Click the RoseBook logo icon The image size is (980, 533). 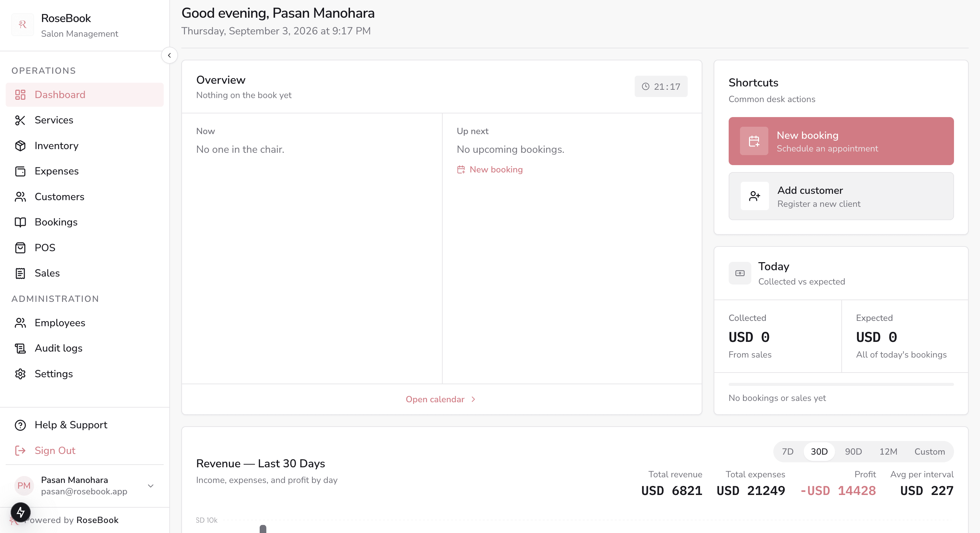click(22, 25)
